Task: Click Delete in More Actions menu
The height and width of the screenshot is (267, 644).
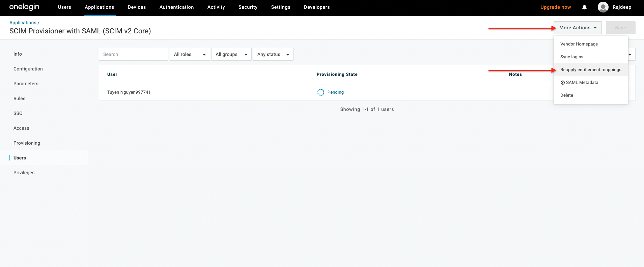Action: (566, 95)
